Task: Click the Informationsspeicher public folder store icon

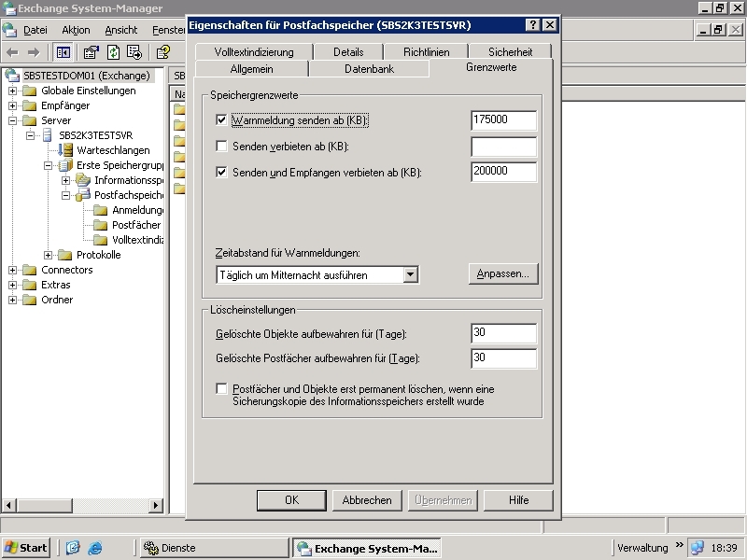Action: (x=83, y=180)
